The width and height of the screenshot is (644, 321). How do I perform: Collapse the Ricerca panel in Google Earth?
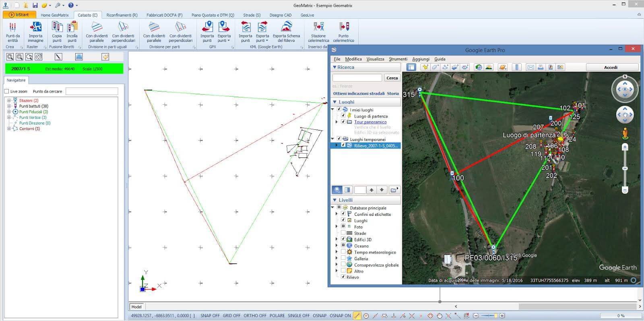[x=334, y=67]
